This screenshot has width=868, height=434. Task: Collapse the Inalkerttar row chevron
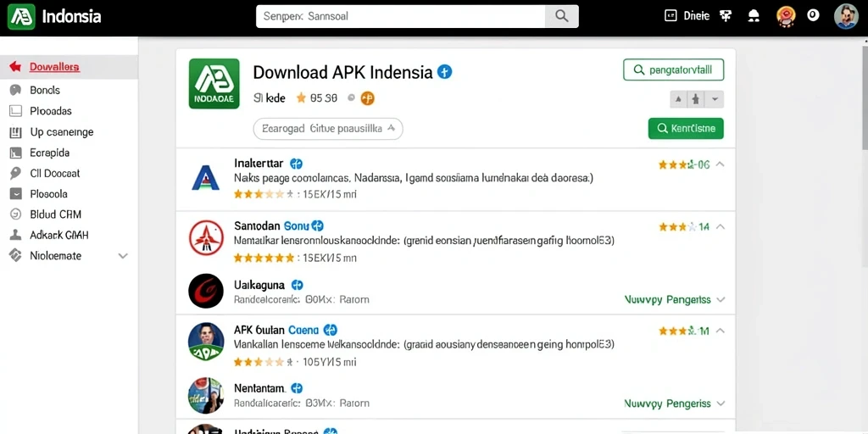tap(721, 164)
